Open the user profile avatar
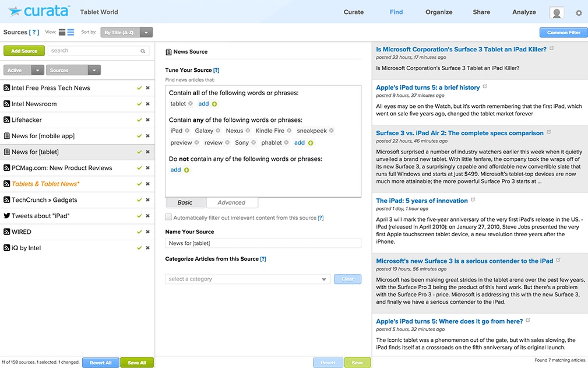 (557, 12)
